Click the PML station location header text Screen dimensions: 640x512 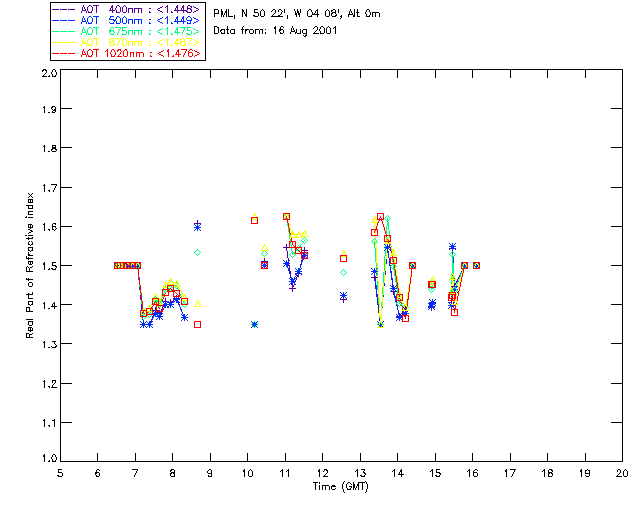[x=297, y=14]
